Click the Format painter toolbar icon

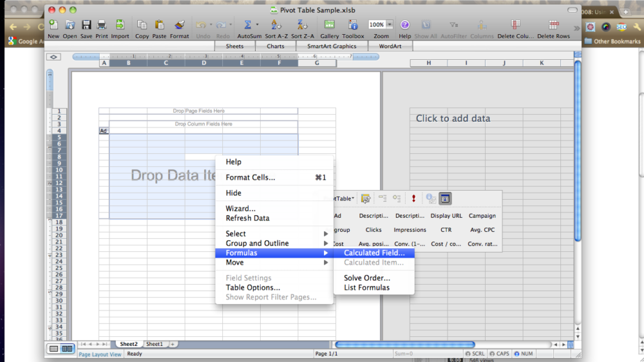(180, 25)
